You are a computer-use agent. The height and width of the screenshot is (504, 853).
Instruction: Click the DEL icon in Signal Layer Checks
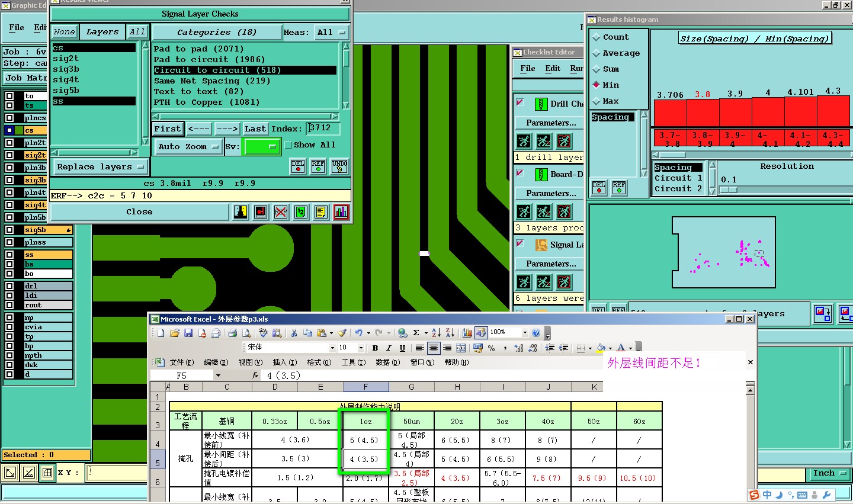(x=298, y=166)
